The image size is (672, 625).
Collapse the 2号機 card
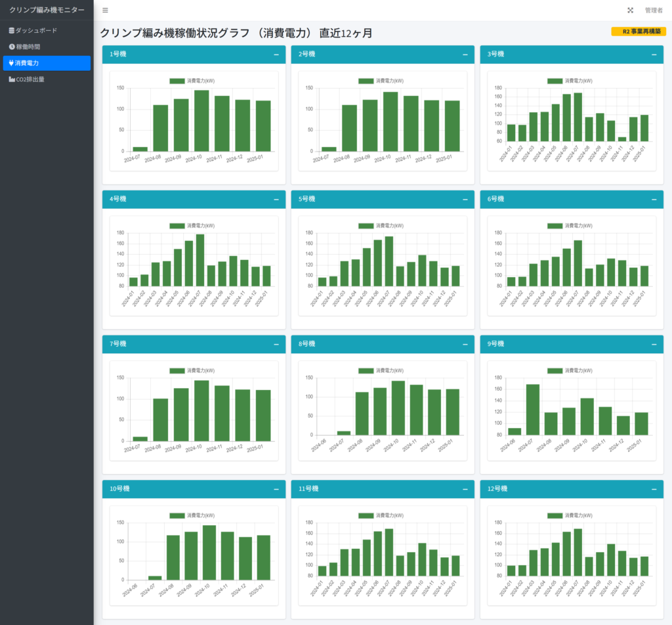tap(465, 54)
